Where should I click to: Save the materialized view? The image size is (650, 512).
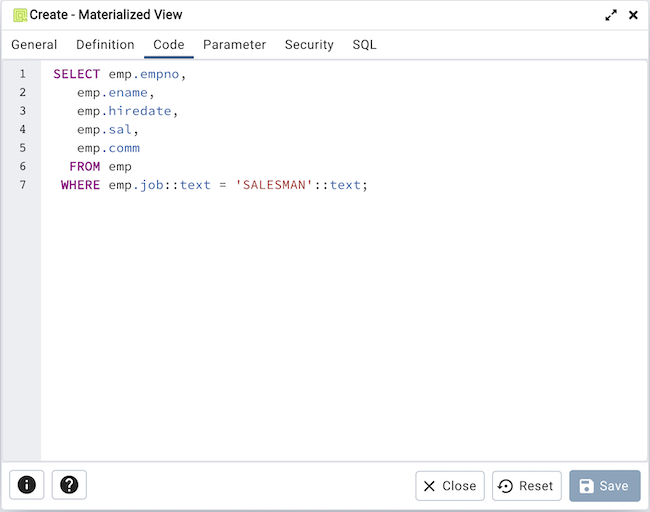coord(604,486)
